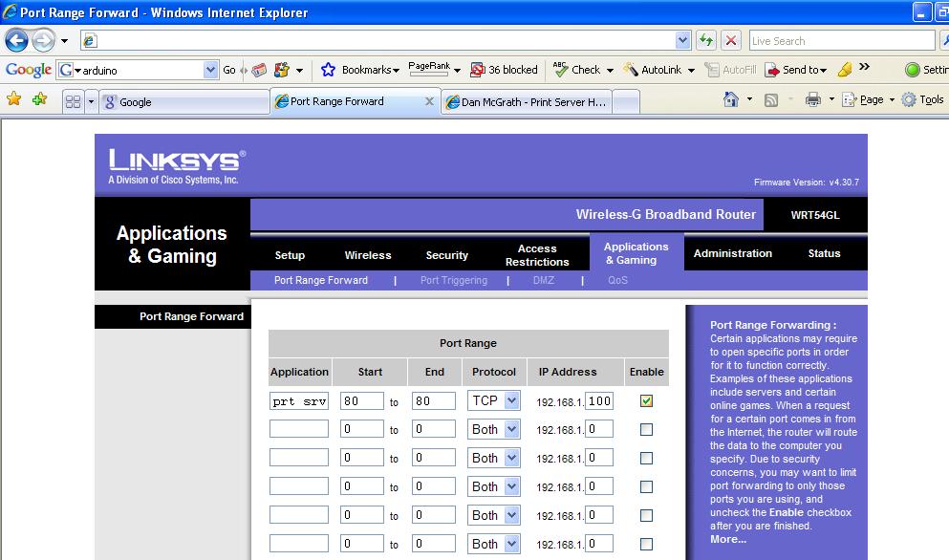This screenshot has width=949, height=560.
Task: Open the router Setup tab
Action: pos(290,255)
